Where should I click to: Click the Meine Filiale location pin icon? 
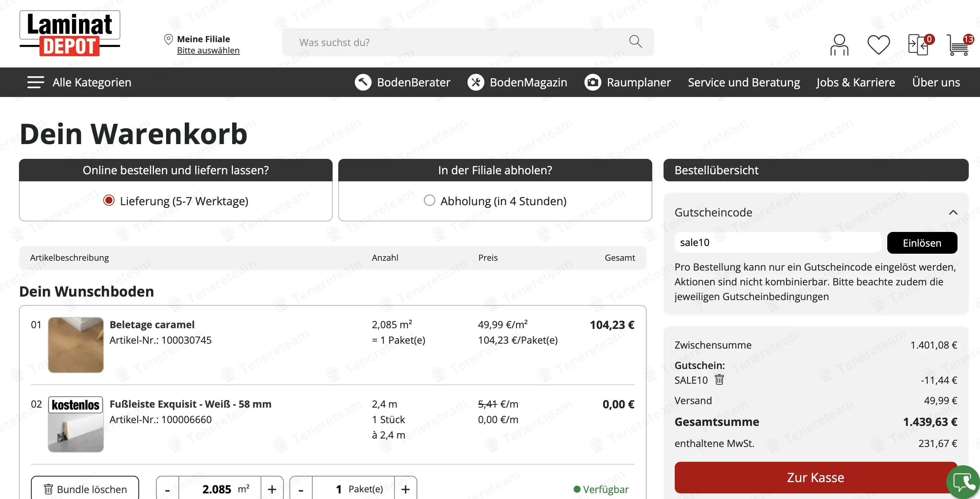coord(168,39)
